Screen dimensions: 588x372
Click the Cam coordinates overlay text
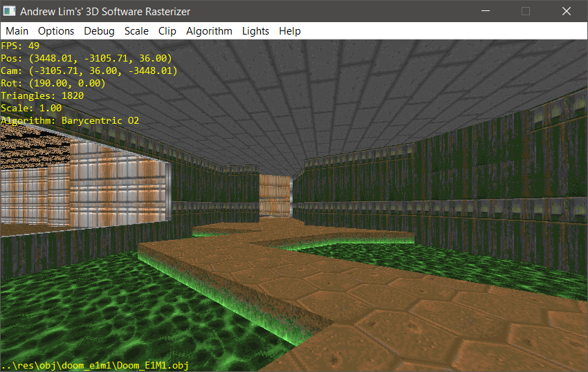[89, 71]
